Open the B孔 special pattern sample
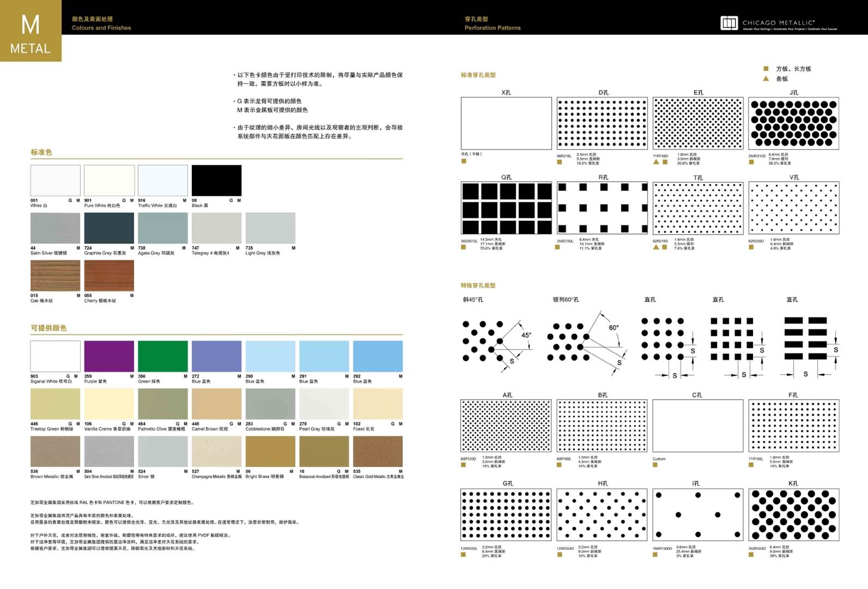This screenshot has height=589, width=868. click(602, 425)
